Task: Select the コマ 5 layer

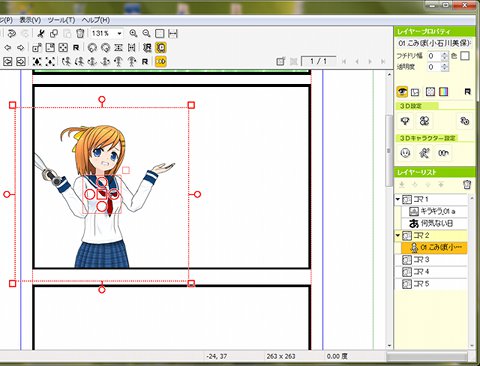Action: point(431,284)
